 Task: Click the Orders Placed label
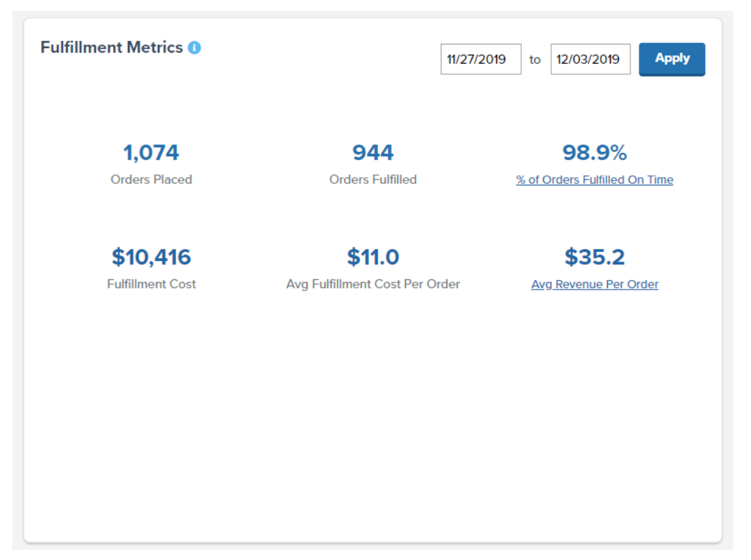click(x=151, y=180)
